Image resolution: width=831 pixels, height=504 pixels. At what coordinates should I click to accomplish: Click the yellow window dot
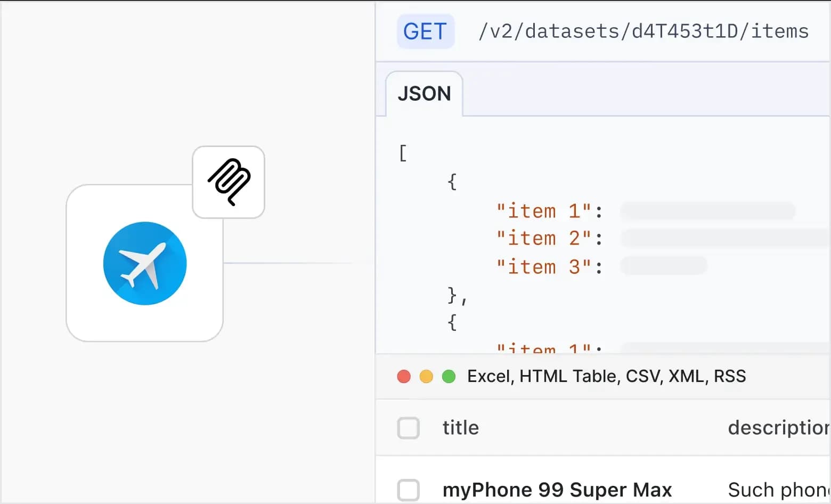(426, 377)
